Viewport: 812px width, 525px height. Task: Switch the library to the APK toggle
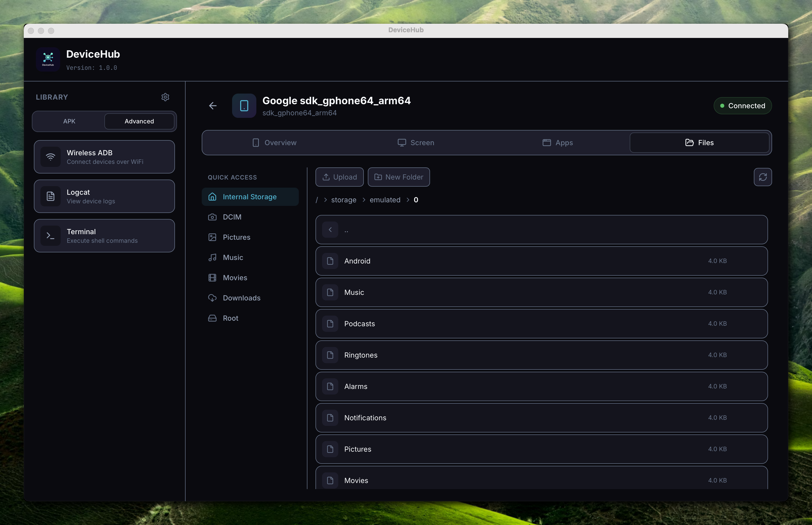point(69,121)
